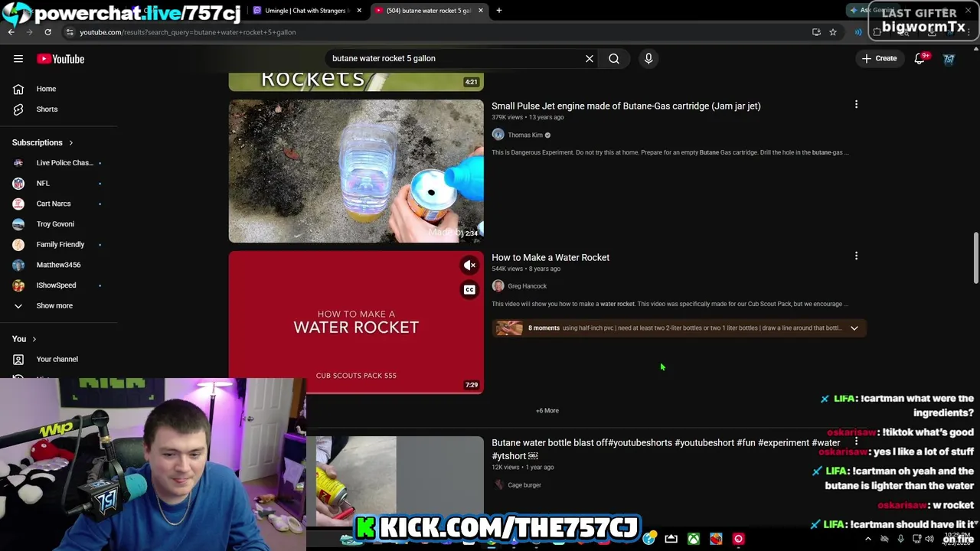Open How to Make a Water Rocket title
The width and height of the screenshot is (980, 551).
tap(550, 258)
